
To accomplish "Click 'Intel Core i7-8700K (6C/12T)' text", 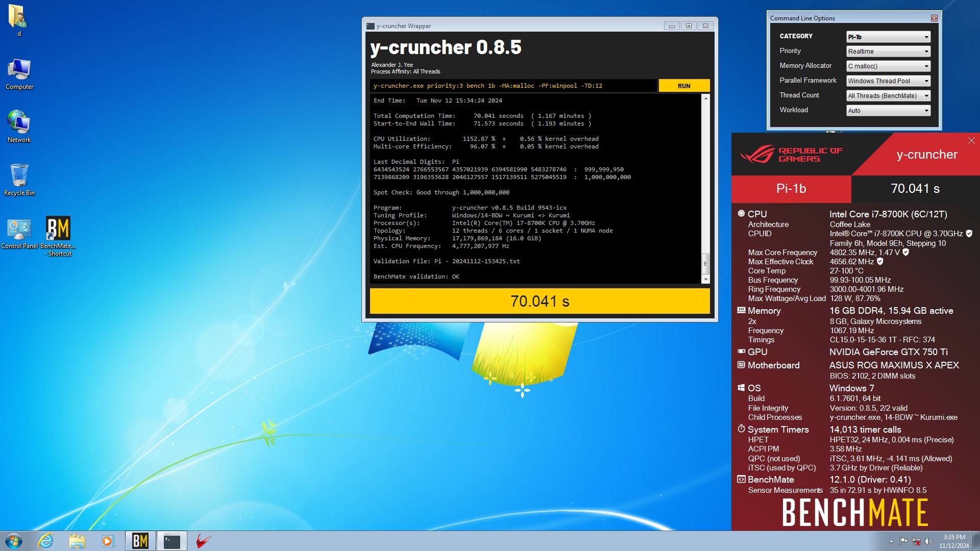I will (x=888, y=214).
